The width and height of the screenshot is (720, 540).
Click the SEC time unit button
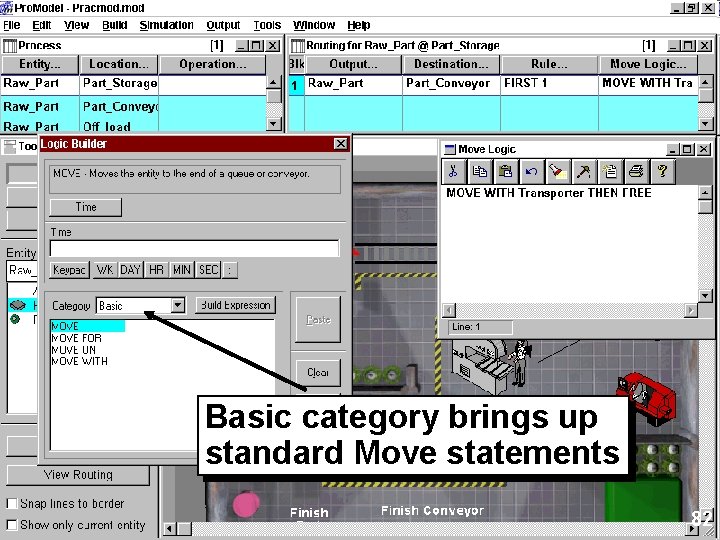(x=208, y=270)
